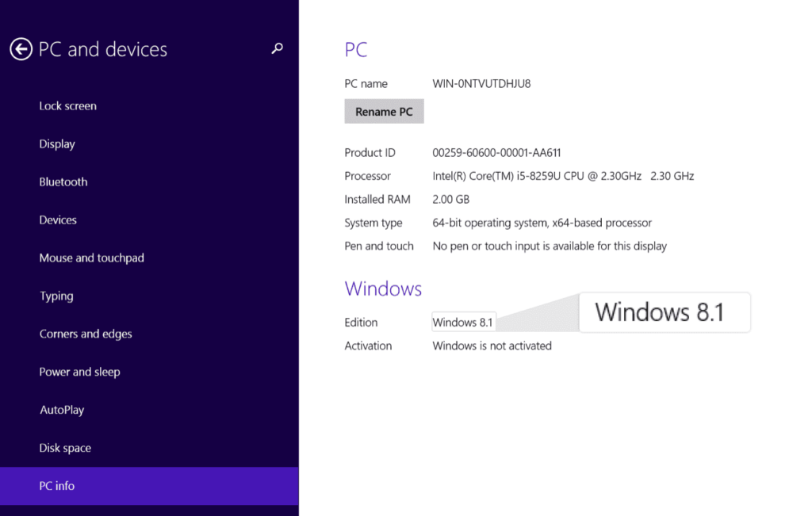Open search with the magnifier icon

click(277, 48)
